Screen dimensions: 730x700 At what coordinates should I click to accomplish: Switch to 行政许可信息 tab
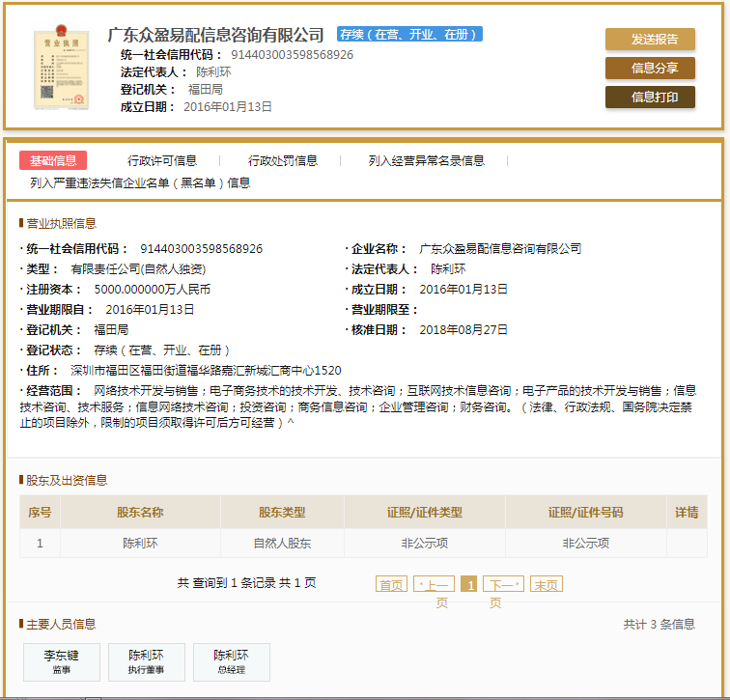[x=162, y=161]
